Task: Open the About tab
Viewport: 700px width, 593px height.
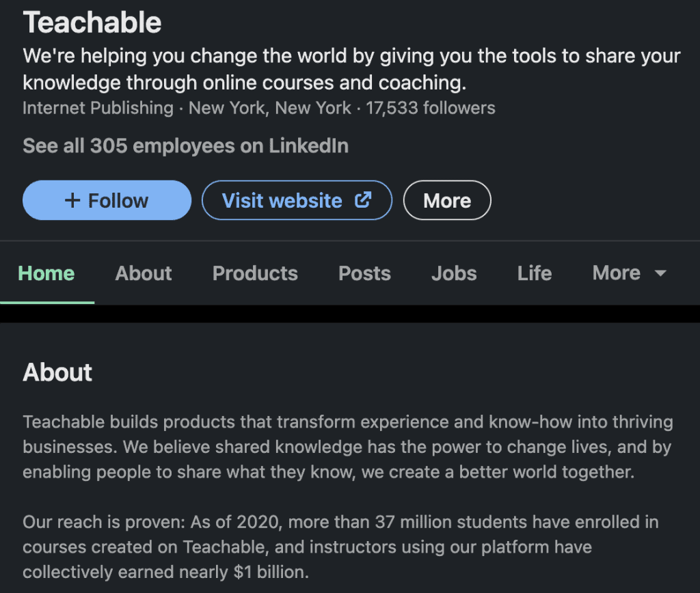Action: click(x=144, y=273)
